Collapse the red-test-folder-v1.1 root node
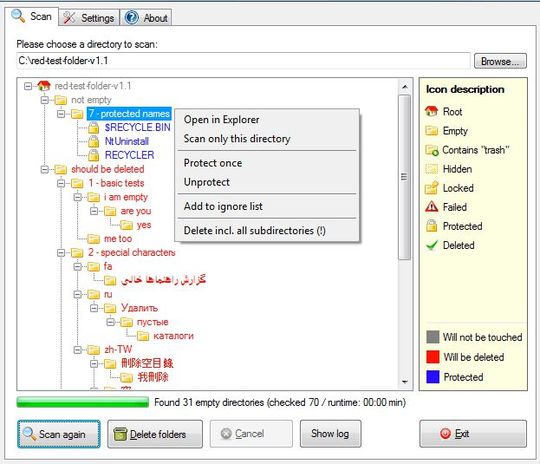Image resolution: width=540 pixels, height=464 pixels. coord(28,86)
